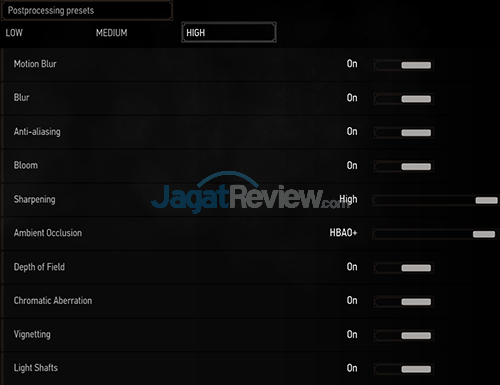The width and height of the screenshot is (500, 385).
Task: Toggle the Light Shafts switch
Action: pos(404,369)
